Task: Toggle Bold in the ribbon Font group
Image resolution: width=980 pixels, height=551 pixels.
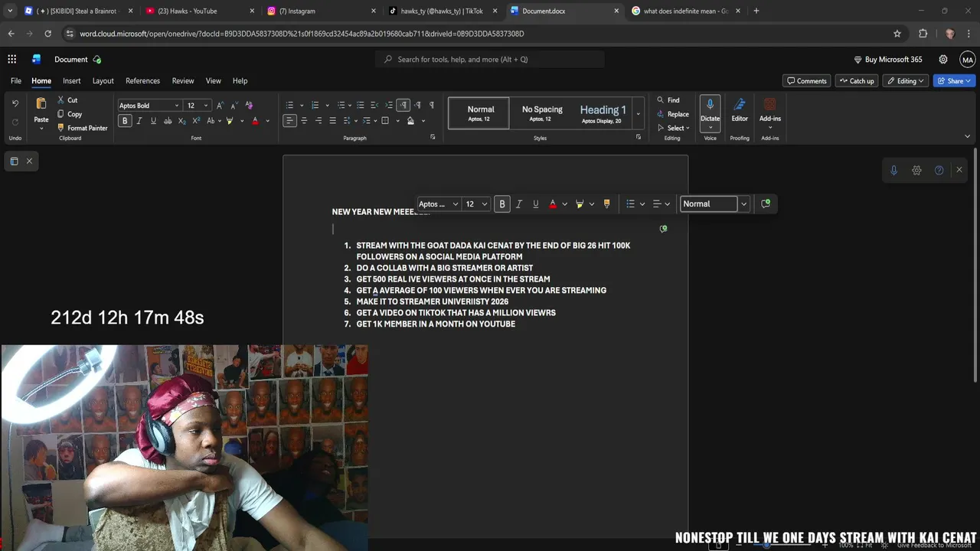Action: 125,121
